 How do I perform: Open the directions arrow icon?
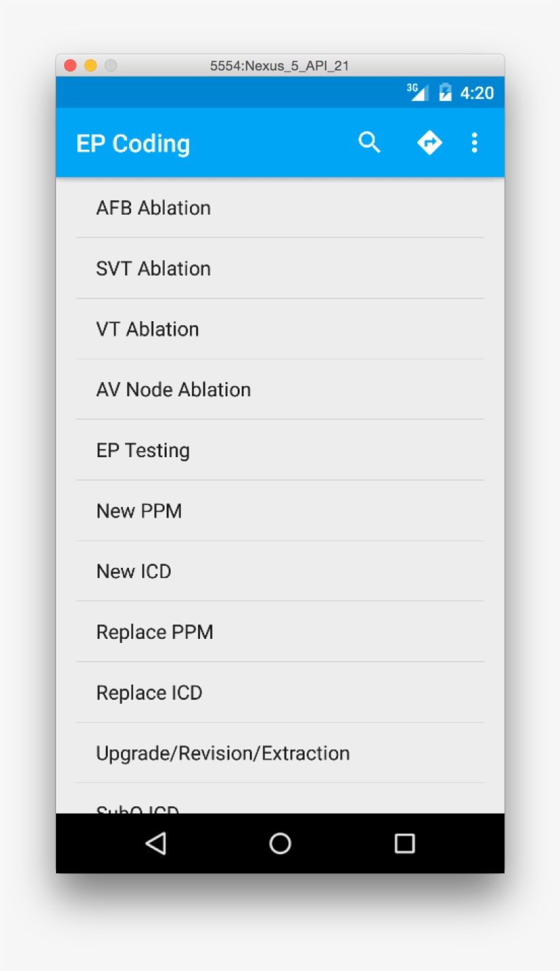click(430, 143)
